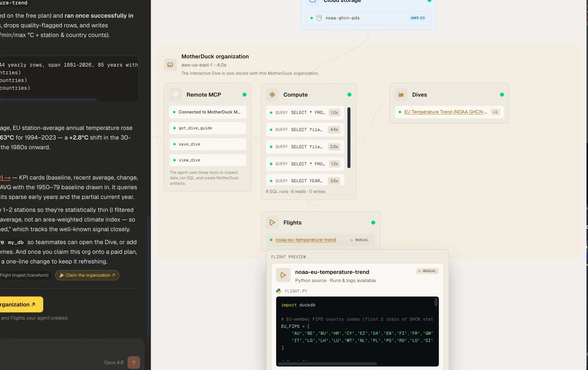Viewport: 588px width, 370px height.
Task: Click the import duckdb code line
Action: coord(298,305)
